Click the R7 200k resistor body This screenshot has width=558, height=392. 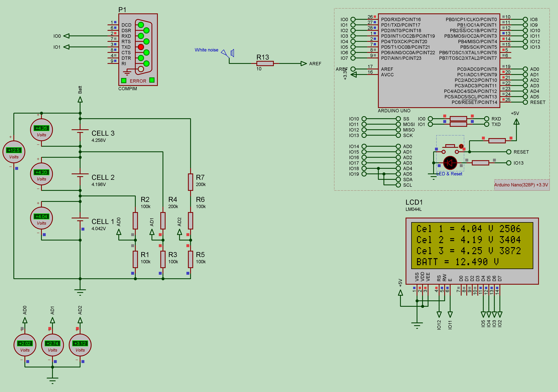(190, 182)
